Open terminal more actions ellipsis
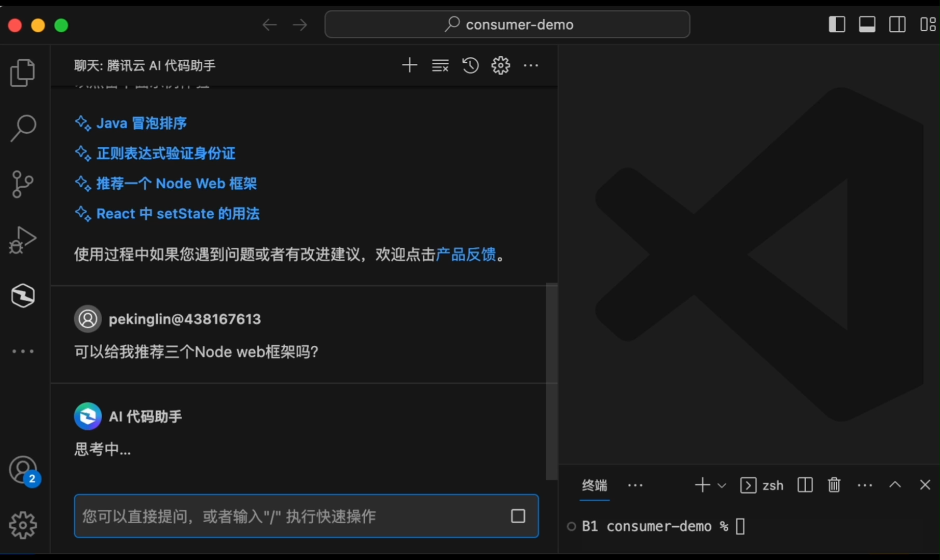The image size is (940, 560). [x=865, y=485]
